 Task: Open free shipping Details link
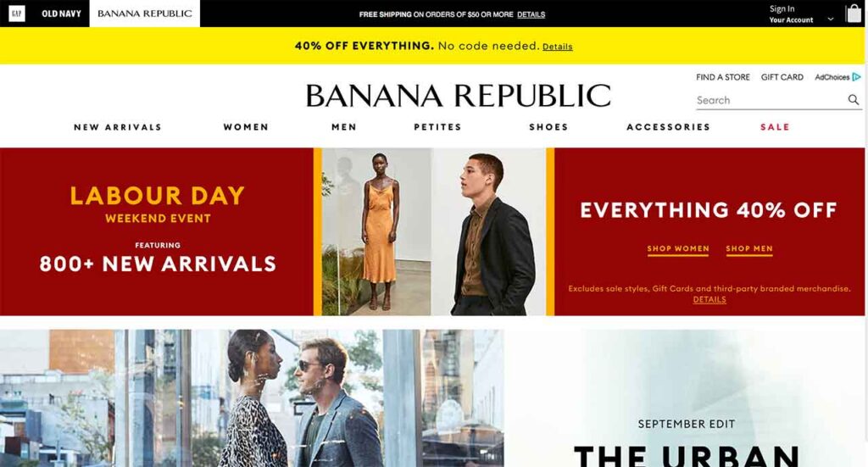531,14
